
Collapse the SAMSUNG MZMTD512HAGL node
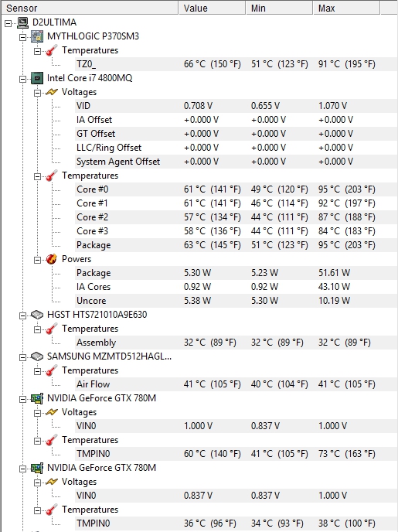pyautogui.click(x=22, y=357)
